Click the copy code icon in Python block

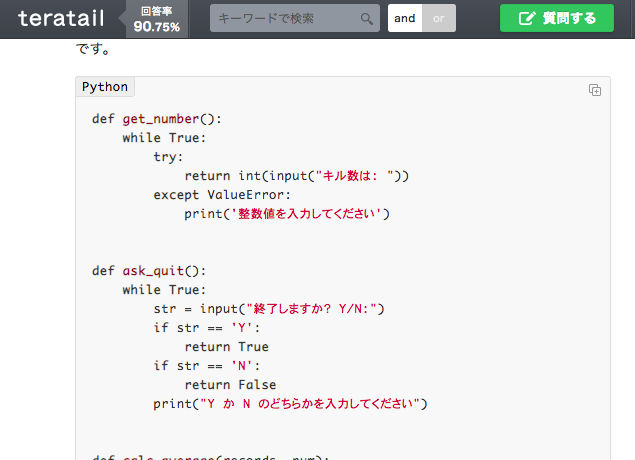(x=595, y=90)
